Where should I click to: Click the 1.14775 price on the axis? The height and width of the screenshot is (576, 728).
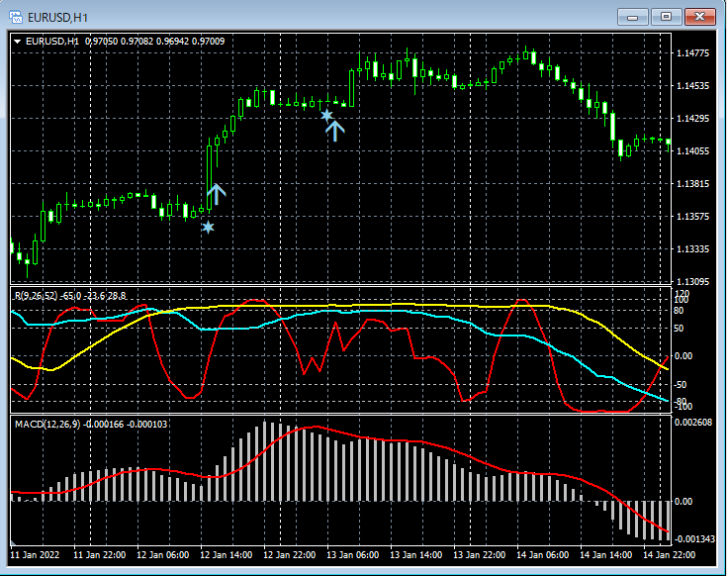691,53
